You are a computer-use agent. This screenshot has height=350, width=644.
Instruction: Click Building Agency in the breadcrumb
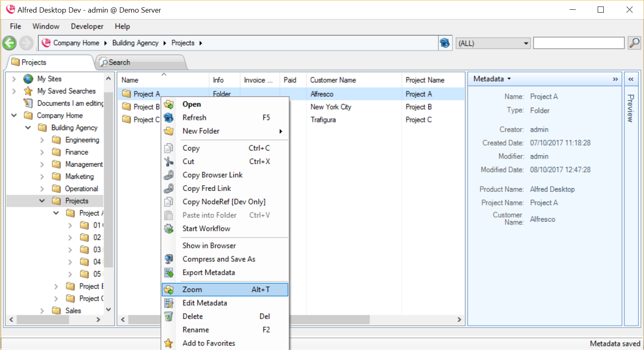(x=135, y=43)
